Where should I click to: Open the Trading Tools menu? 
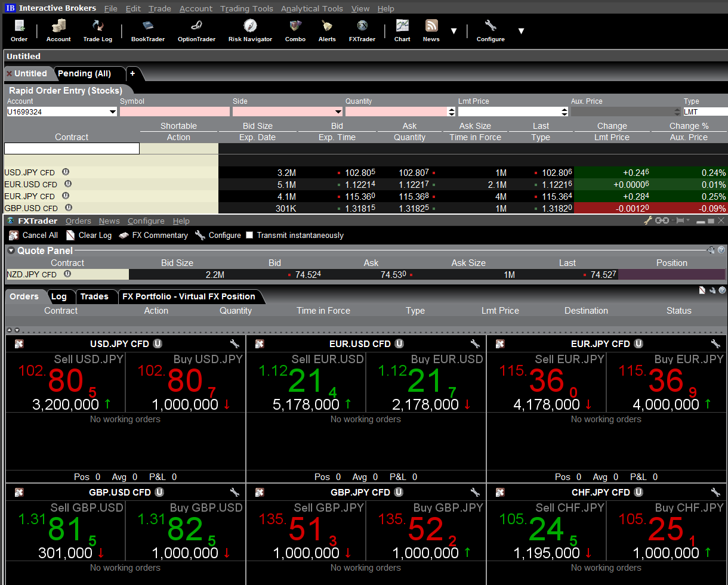(246, 8)
